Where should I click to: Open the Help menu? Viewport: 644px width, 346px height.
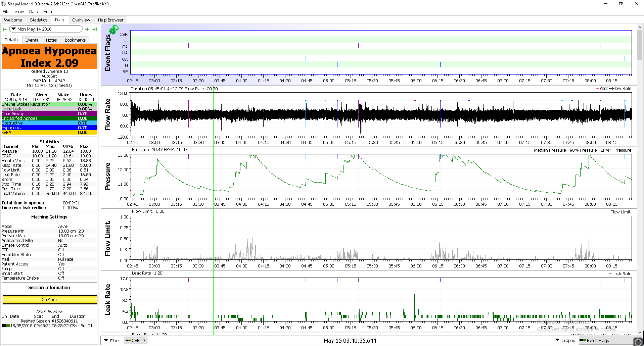point(48,11)
